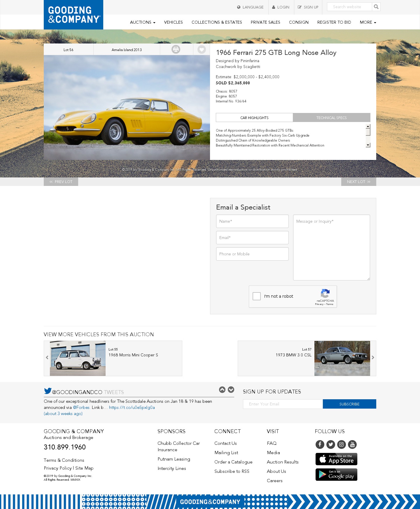The height and width of the screenshot is (509, 420).
Task: Open the Contact Us link
Action: pos(225,443)
